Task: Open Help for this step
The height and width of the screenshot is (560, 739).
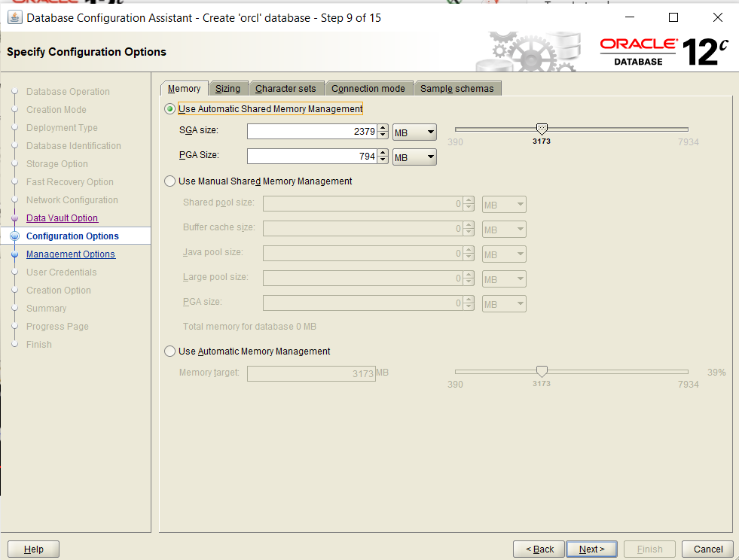Action: pos(32,549)
